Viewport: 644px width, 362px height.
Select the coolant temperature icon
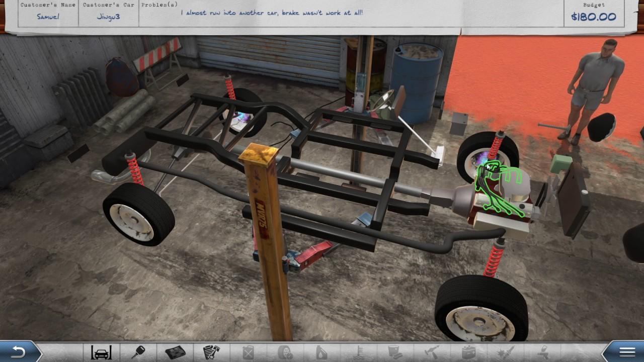[x=359, y=352]
